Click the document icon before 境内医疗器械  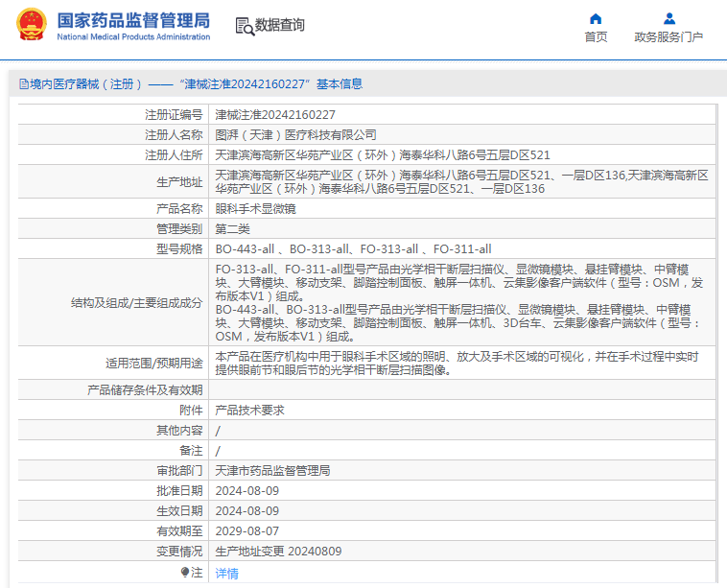coord(24,84)
